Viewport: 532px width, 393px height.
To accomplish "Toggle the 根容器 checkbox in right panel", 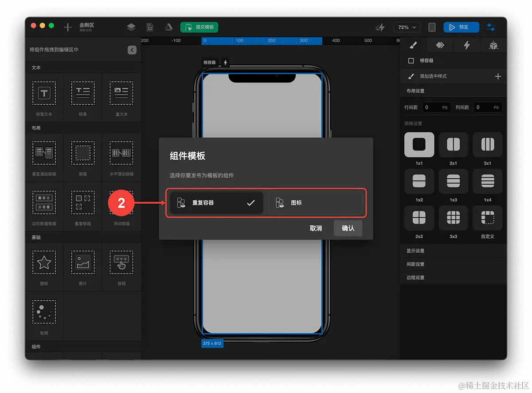I will pyautogui.click(x=411, y=61).
